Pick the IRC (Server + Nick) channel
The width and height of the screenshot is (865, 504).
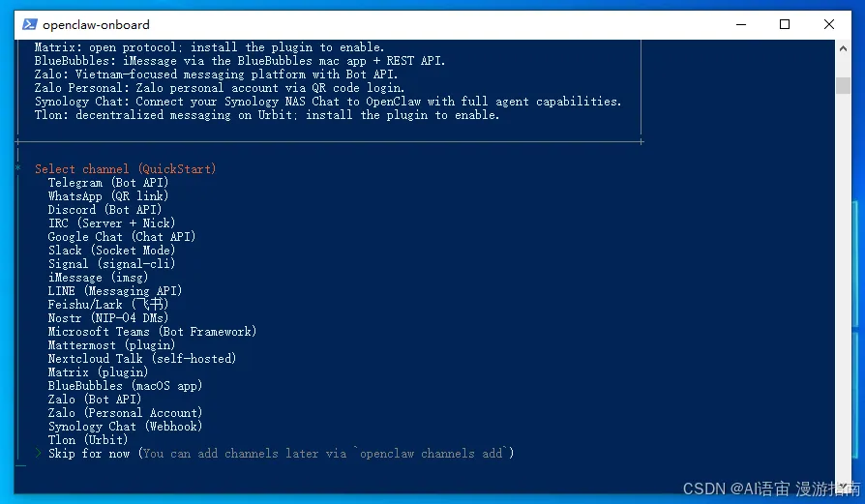(x=111, y=223)
